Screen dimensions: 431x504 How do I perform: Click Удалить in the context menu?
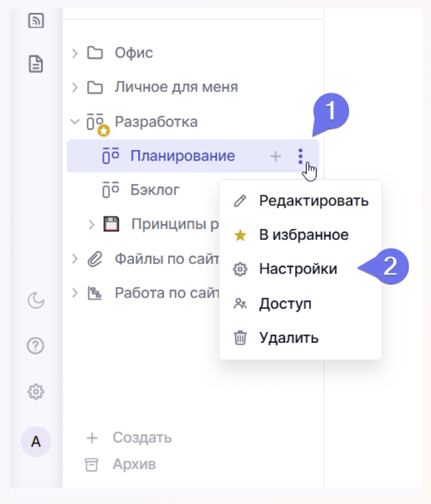(x=288, y=338)
